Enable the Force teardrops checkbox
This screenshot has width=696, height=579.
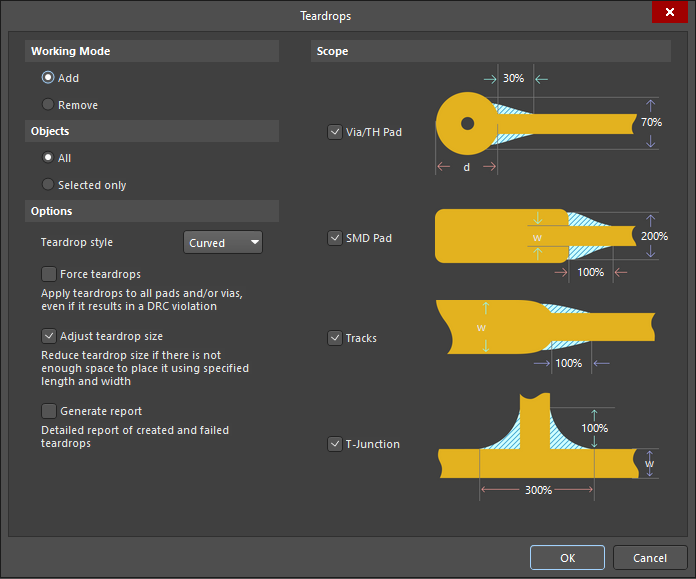pos(49,274)
